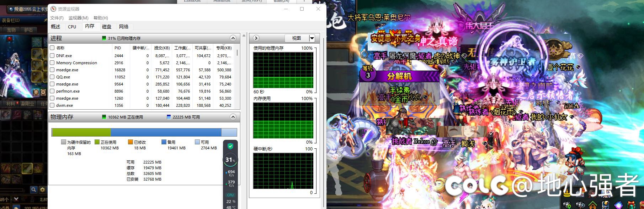Screen dimensions: 644x209
Task: Open the 护石 tab in game equipment panel
Action: pos(28,30)
